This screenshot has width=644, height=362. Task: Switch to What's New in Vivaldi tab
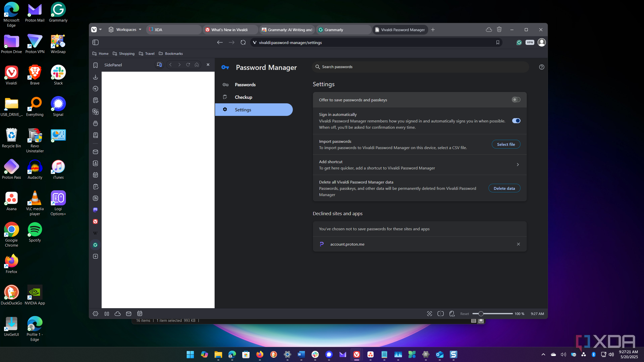[230, 30]
